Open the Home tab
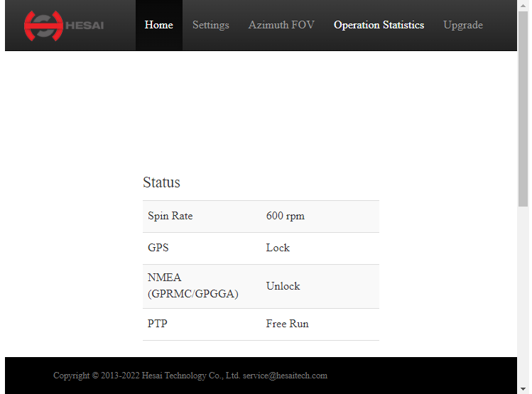Viewport: 532px width, 394px height. tap(159, 25)
